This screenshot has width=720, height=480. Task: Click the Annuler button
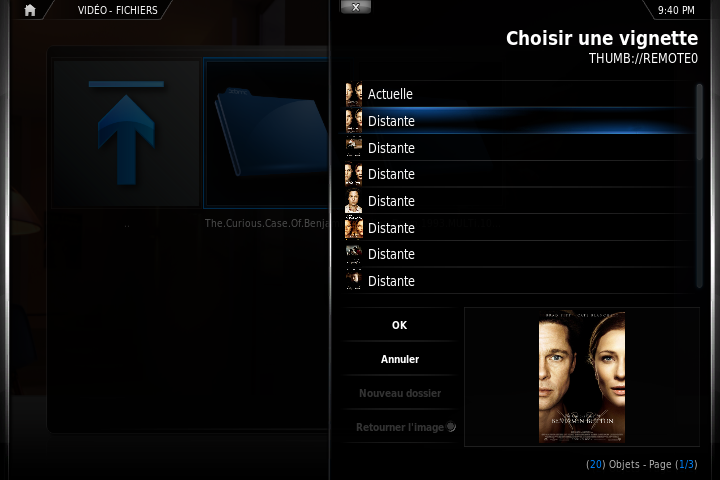tap(399, 359)
